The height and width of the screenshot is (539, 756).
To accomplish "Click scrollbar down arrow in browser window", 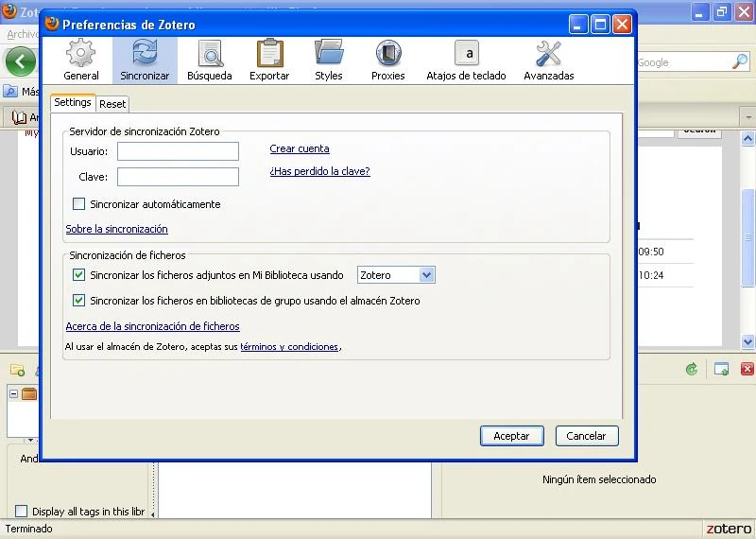I will point(747,341).
